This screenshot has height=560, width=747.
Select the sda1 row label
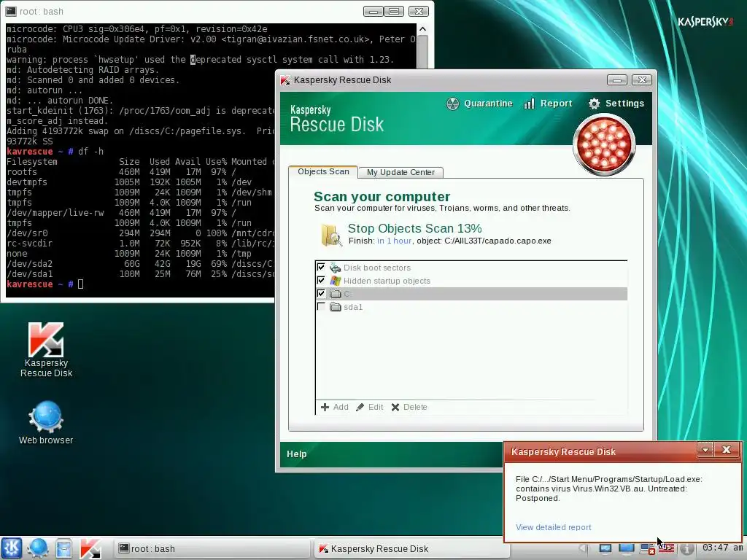(353, 307)
